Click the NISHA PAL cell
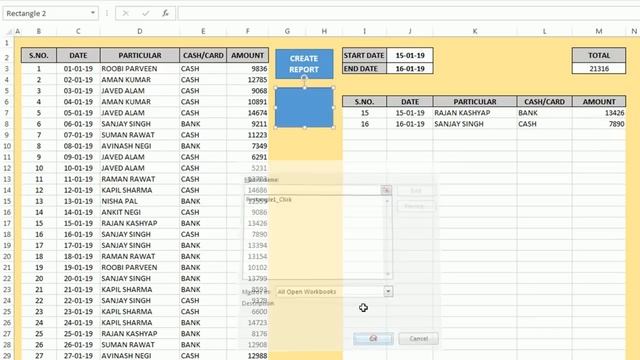640x360 pixels. pyautogui.click(x=140, y=201)
